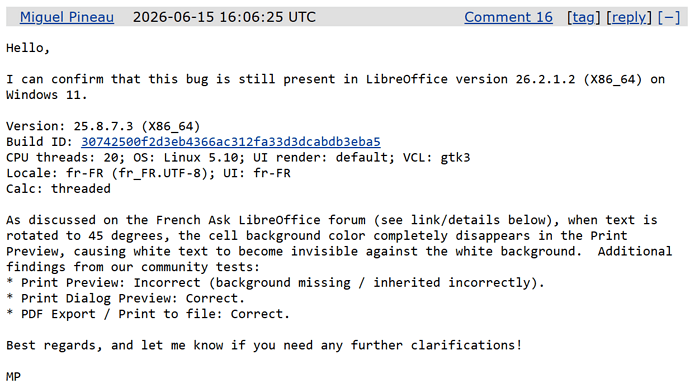Click the 'MP' signature text

[13, 377]
